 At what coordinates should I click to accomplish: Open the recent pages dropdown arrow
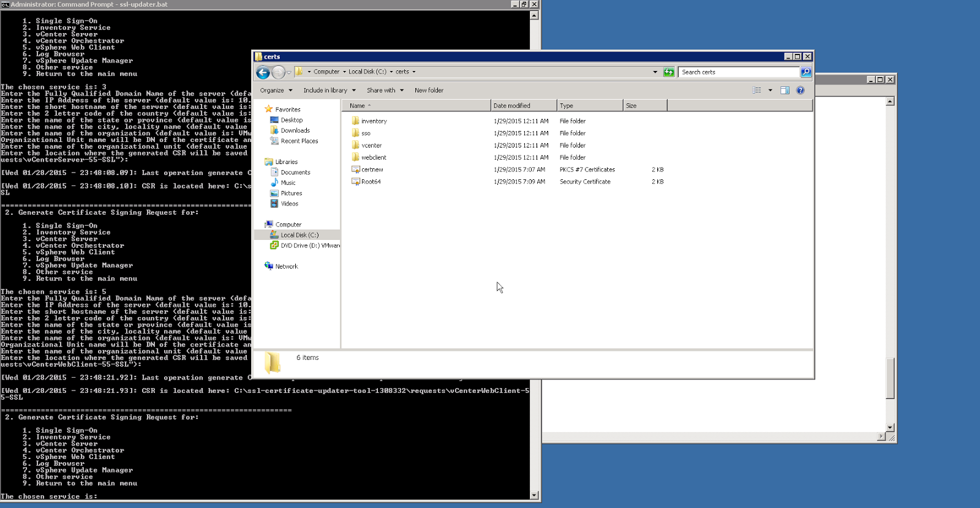point(289,72)
